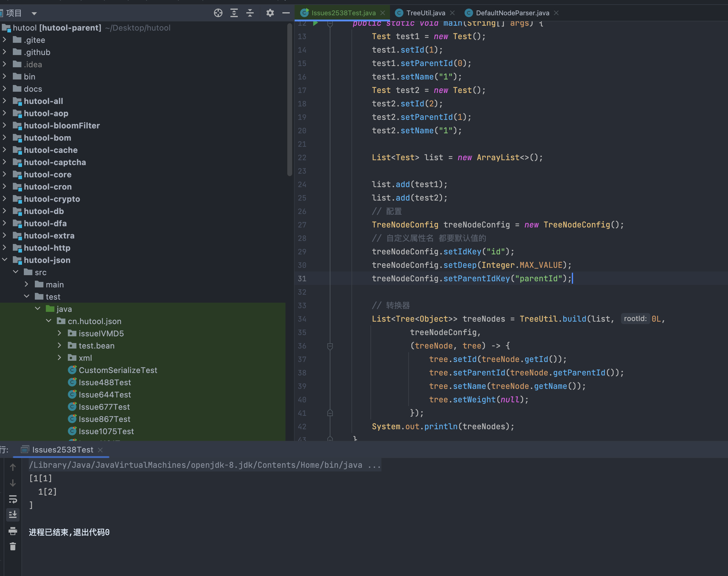Navigate up the stack trace arrow in console

click(13, 467)
